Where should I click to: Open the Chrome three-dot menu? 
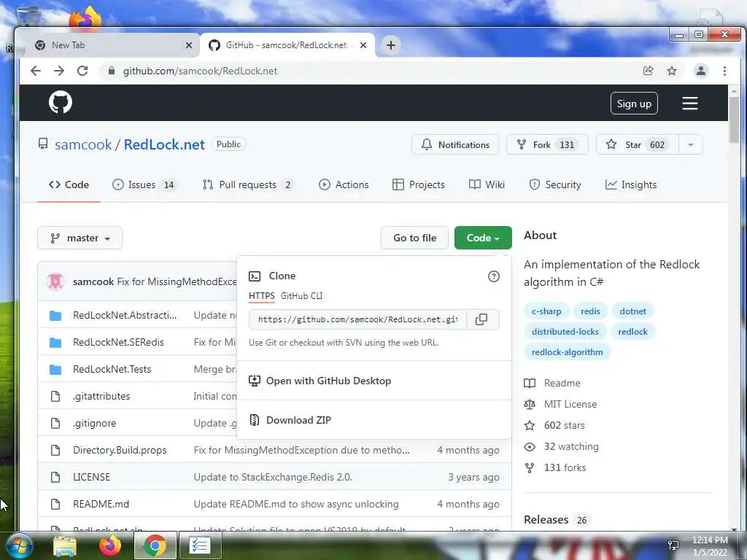click(x=724, y=71)
